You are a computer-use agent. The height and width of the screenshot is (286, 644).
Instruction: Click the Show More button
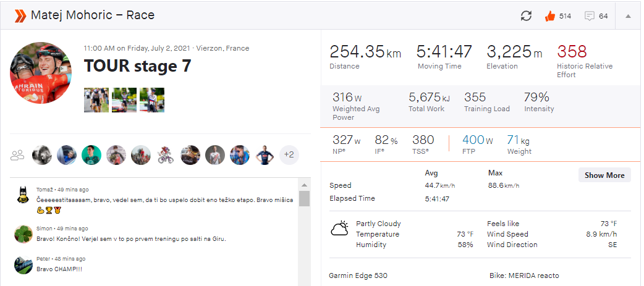click(604, 175)
